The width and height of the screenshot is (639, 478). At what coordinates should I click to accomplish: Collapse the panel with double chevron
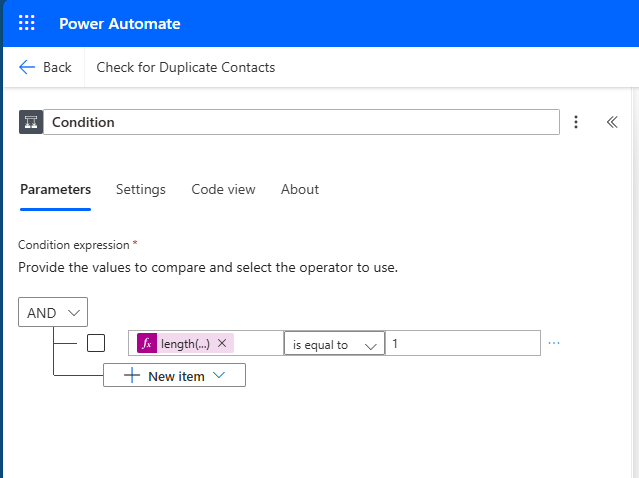[612, 122]
